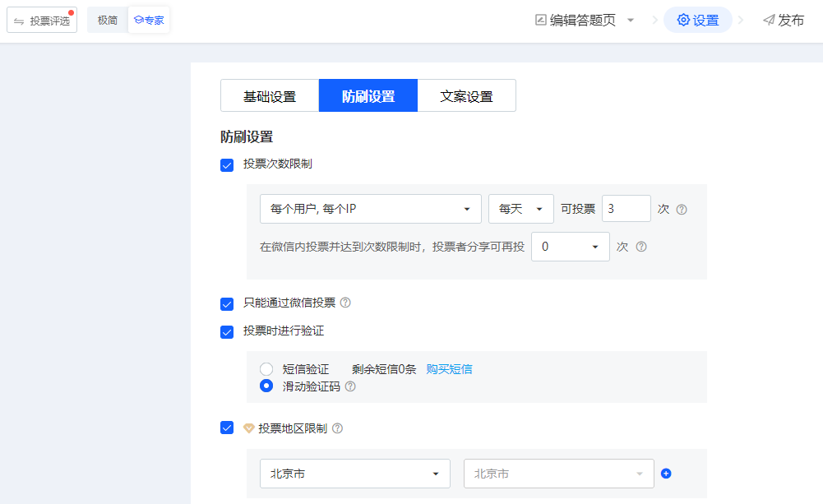823x504 pixels.
Task: Switch to the 文案设置 tab
Action: coord(466,96)
